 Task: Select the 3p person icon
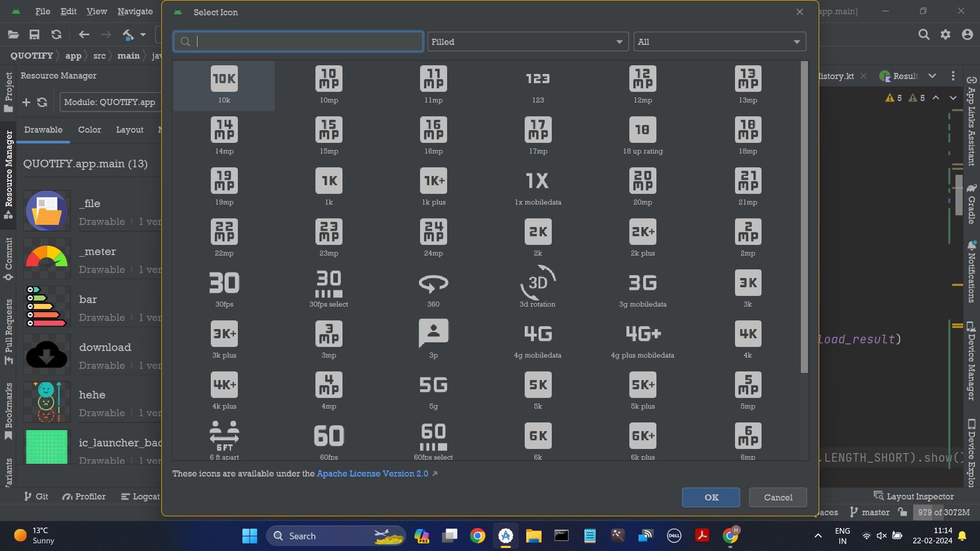click(433, 333)
